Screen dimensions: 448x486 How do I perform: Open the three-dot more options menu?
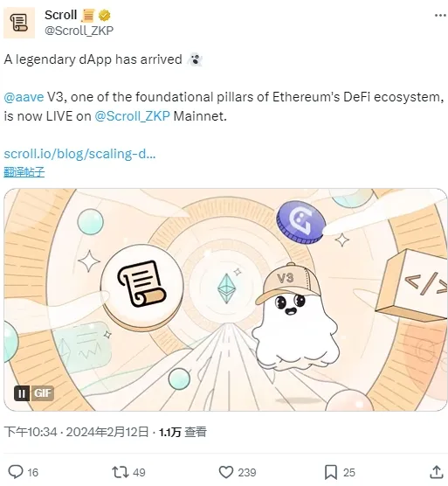[x=440, y=15]
